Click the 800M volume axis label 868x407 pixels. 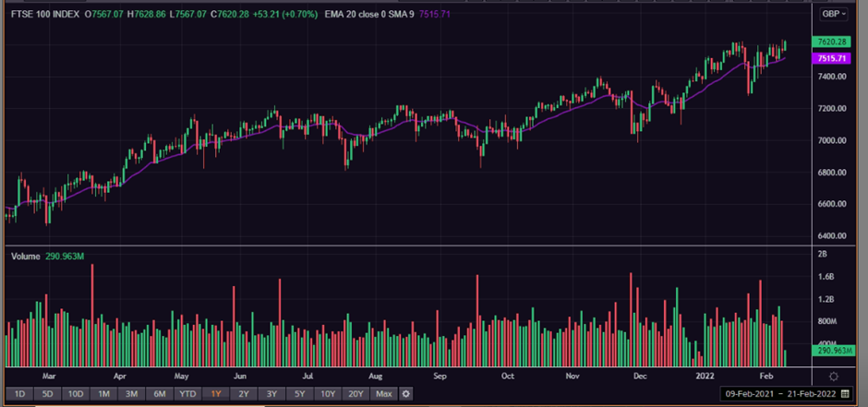[x=827, y=321]
